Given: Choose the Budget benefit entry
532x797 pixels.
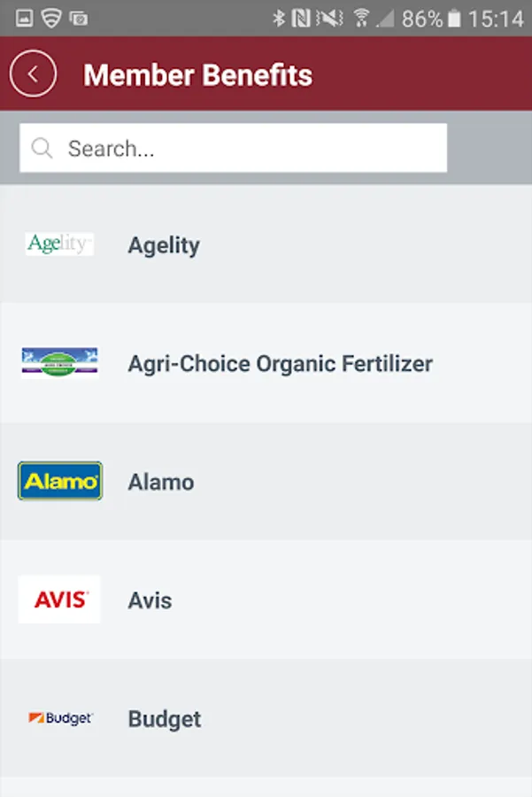Looking at the screenshot, I should [165, 719].
